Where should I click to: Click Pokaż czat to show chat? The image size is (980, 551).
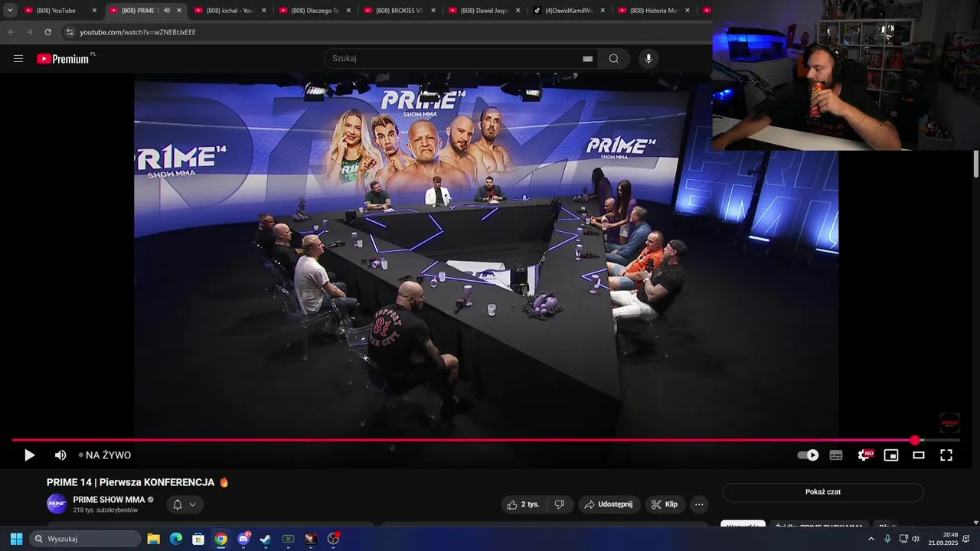point(823,492)
